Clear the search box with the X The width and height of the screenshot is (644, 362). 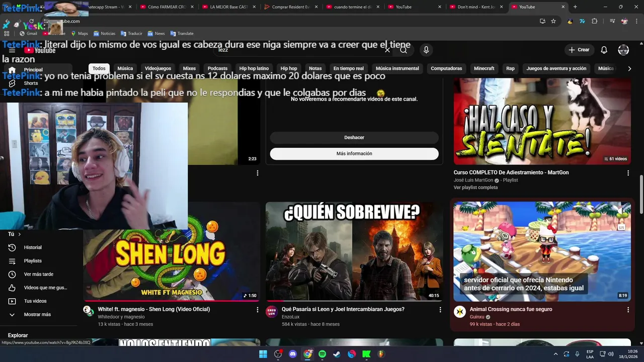point(387,50)
